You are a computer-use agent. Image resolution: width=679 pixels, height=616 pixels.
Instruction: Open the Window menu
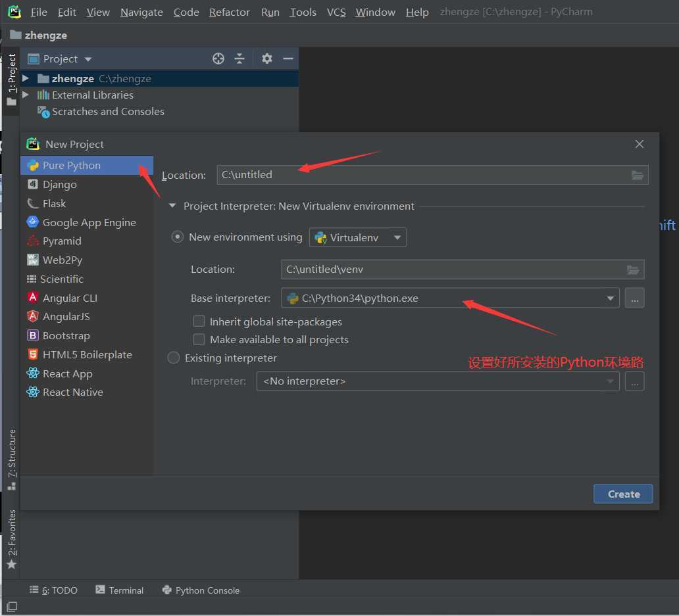(x=376, y=12)
